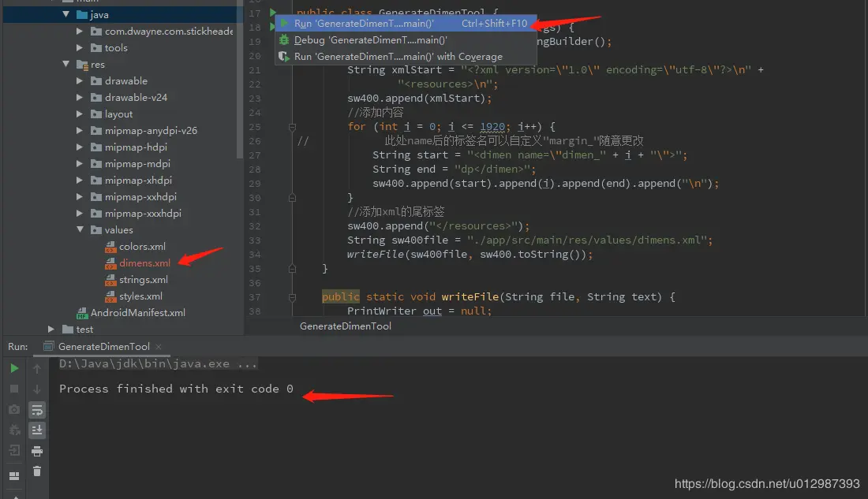Screen dimensions: 868x499
Task: Select the res folder row
Action: pos(122,64)
